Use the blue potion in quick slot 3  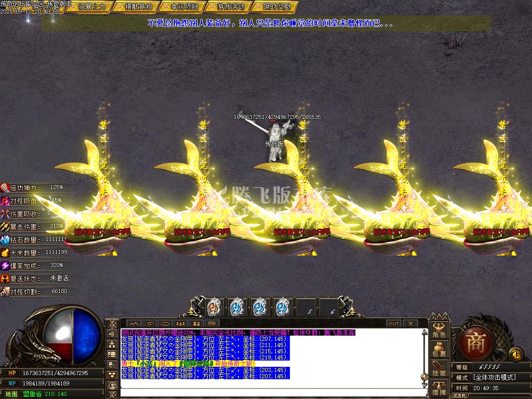(260, 308)
